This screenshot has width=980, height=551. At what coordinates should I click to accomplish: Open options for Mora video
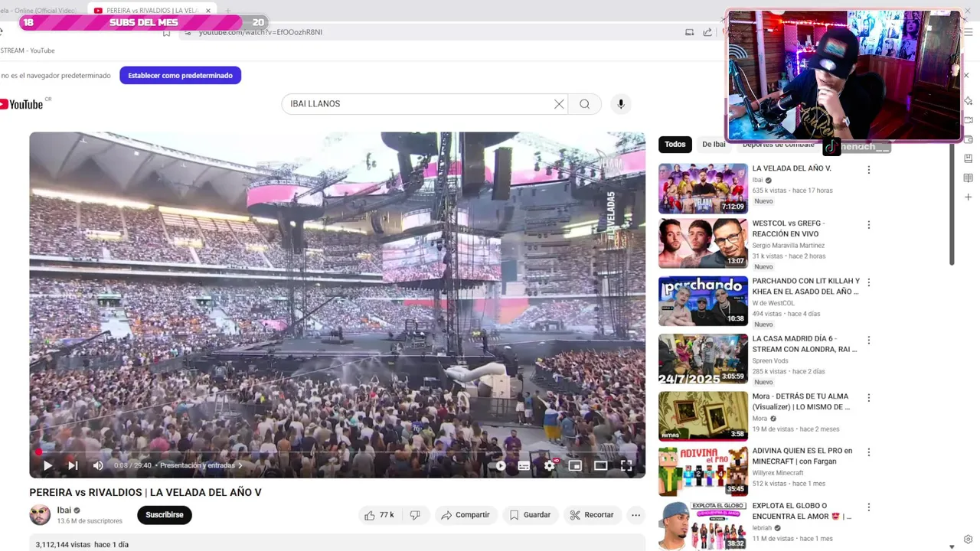[x=868, y=398]
